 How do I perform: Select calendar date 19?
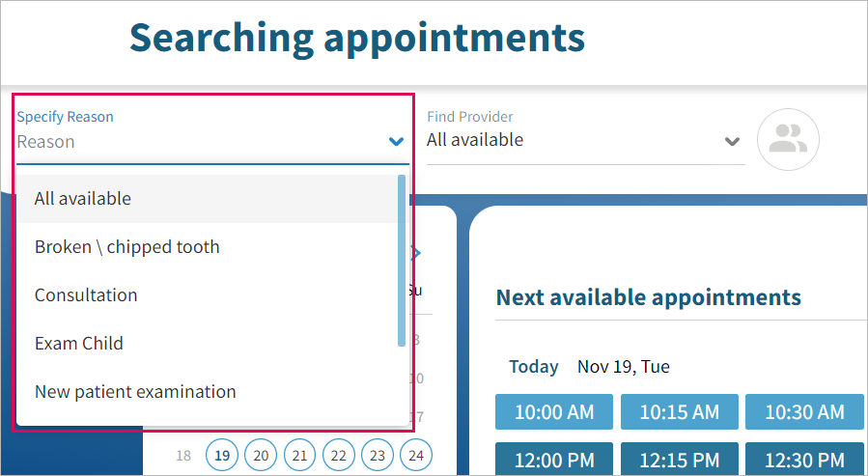223,455
